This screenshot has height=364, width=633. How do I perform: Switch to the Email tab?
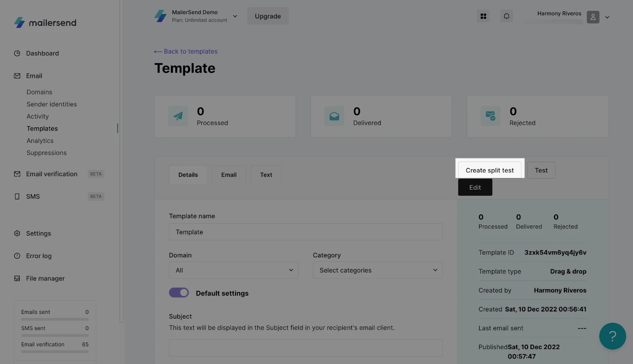click(x=229, y=175)
